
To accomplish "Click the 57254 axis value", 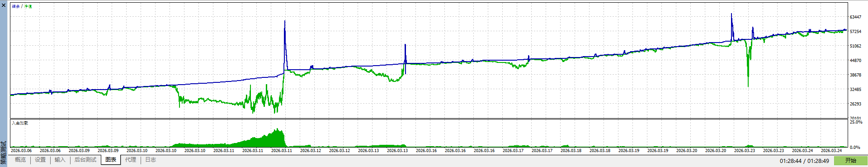I will (855, 32).
